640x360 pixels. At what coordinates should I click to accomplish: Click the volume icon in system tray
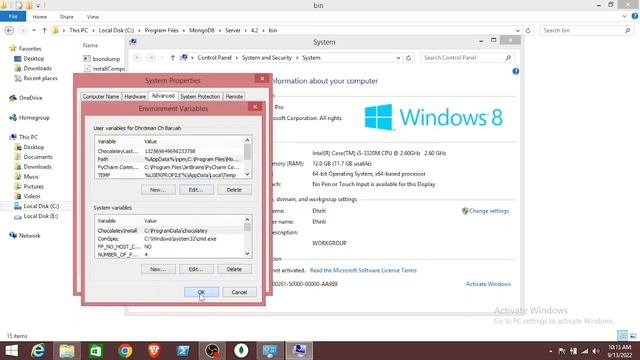tap(596, 351)
